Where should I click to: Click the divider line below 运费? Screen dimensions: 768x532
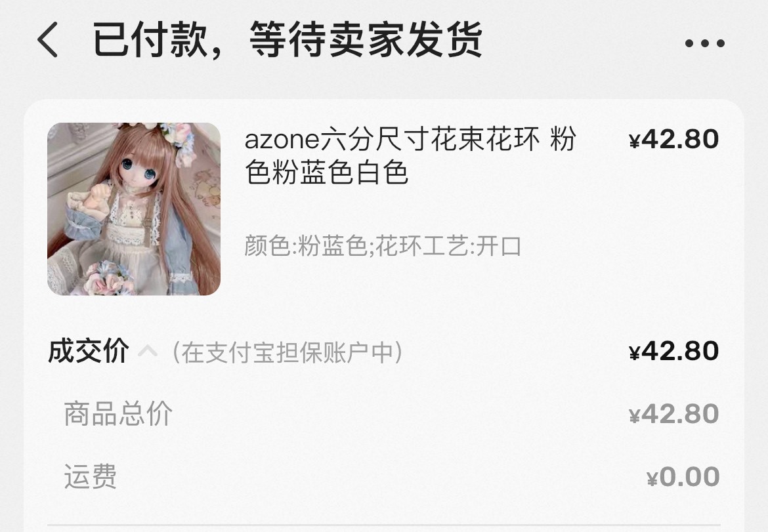click(384, 526)
